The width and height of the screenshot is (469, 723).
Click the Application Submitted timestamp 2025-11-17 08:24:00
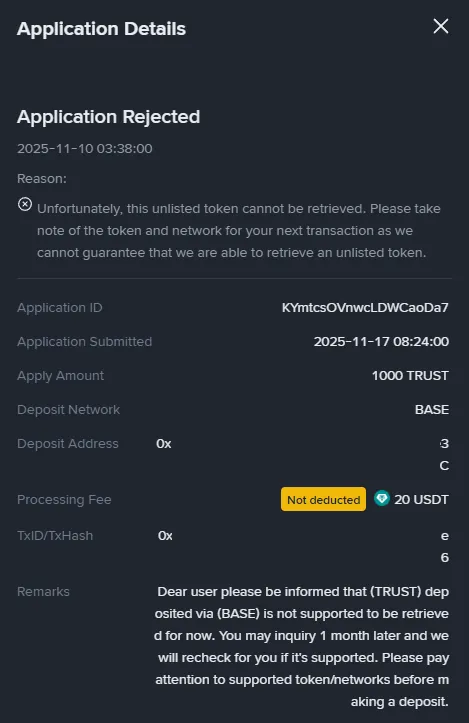point(381,342)
